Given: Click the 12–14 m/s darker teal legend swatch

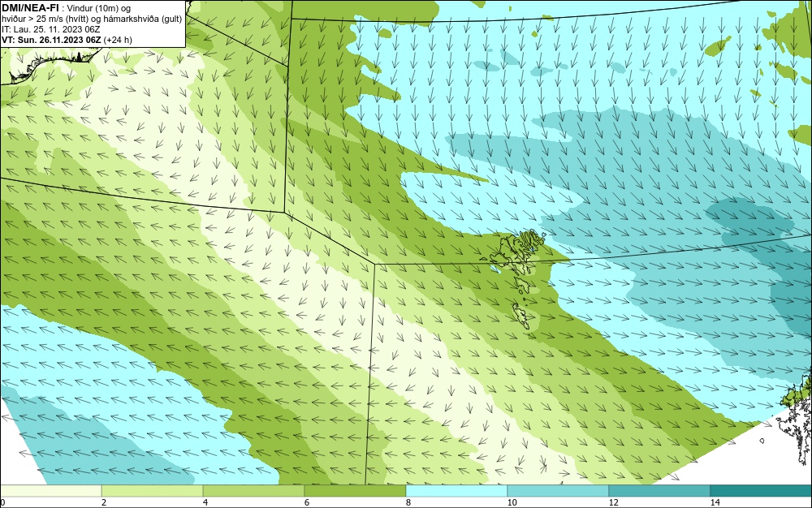Looking at the screenshot, I should pyautogui.click(x=659, y=491).
